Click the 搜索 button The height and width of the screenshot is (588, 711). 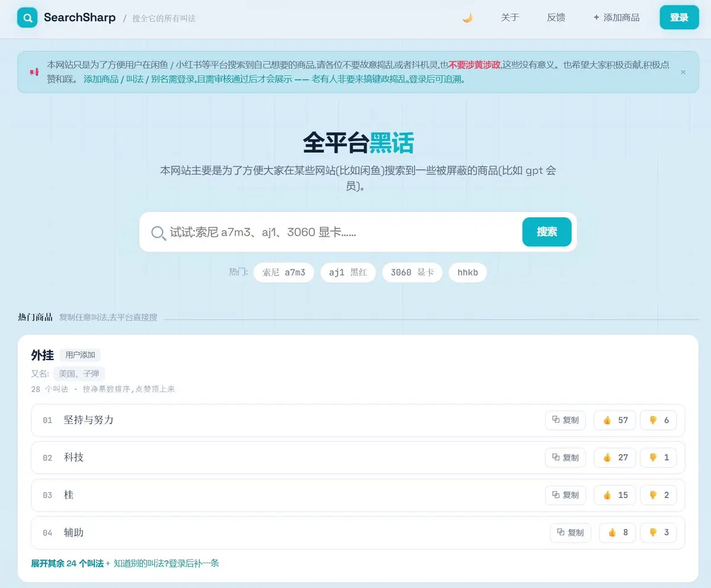[x=547, y=232]
